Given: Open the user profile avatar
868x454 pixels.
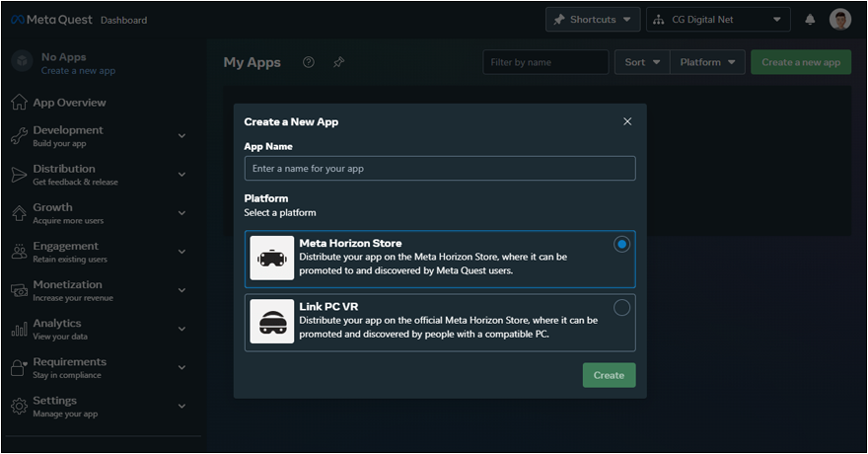Looking at the screenshot, I should pyautogui.click(x=839, y=20).
